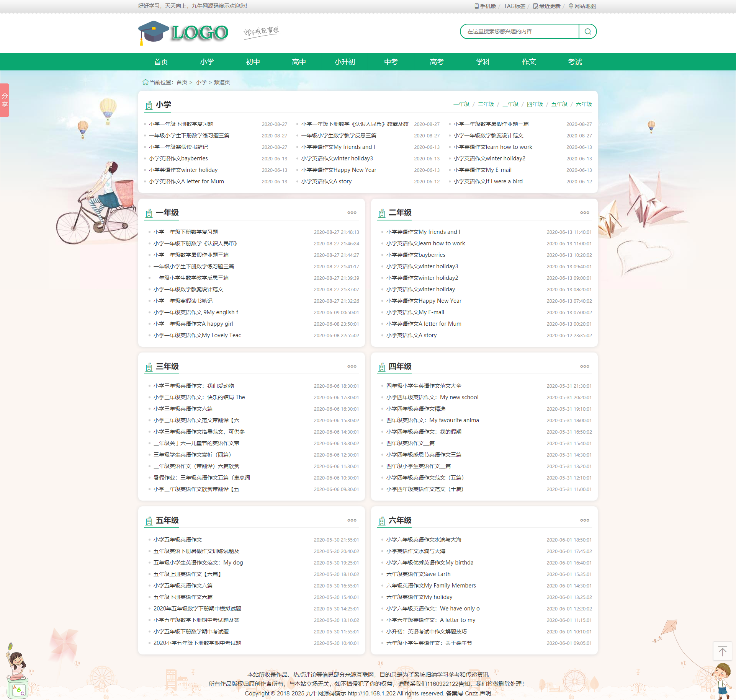Click more dots in 二年级 panel
The width and height of the screenshot is (736, 700).
click(x=585, y=213)
